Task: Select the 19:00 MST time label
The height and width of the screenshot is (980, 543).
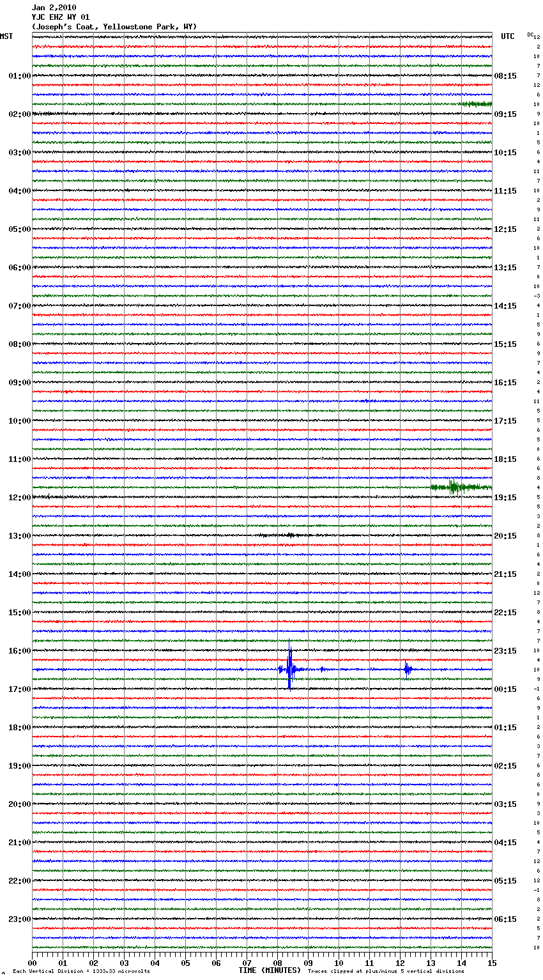Action: click(20, 766)
